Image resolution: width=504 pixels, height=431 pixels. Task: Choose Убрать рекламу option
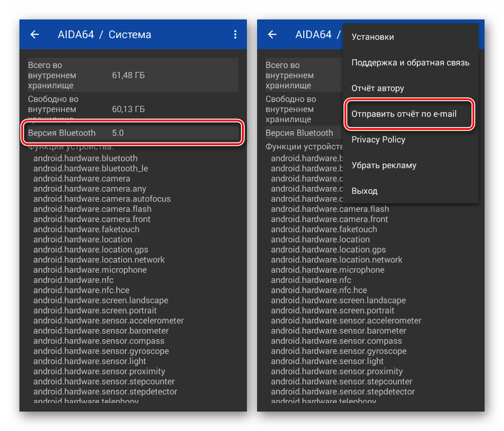tap(384, 165)
